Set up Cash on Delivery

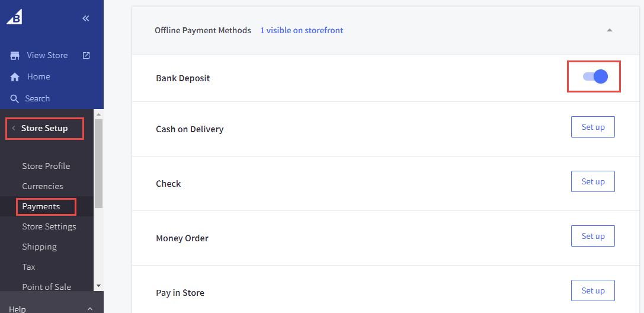click(592, 127)
